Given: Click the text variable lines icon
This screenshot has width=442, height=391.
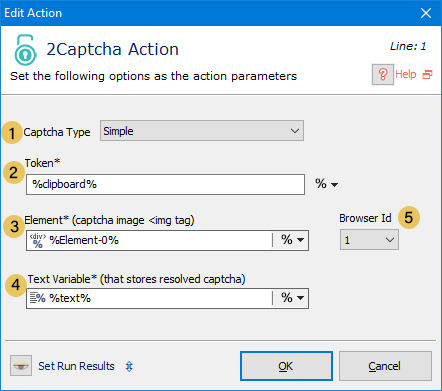Looking at the screenshot, I should [x=37, y=298].
